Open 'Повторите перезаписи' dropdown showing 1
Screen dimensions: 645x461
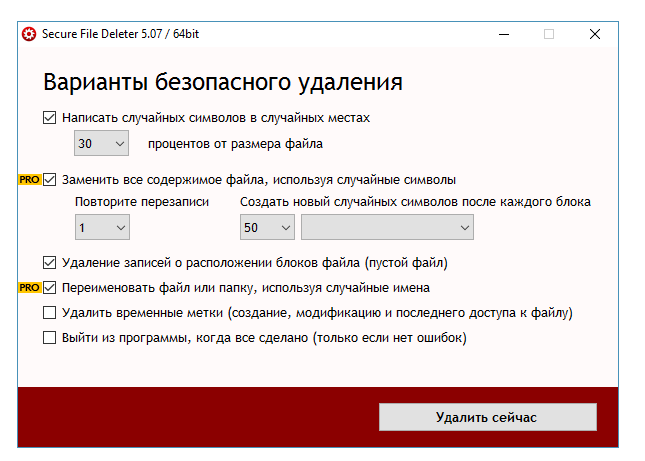pyautogui.click(x=102, y=227)
